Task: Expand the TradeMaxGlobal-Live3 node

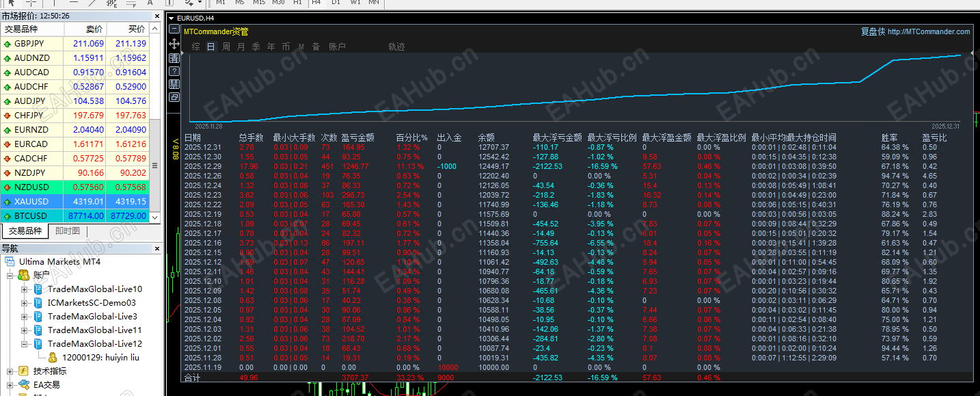Action: [25, 317]
